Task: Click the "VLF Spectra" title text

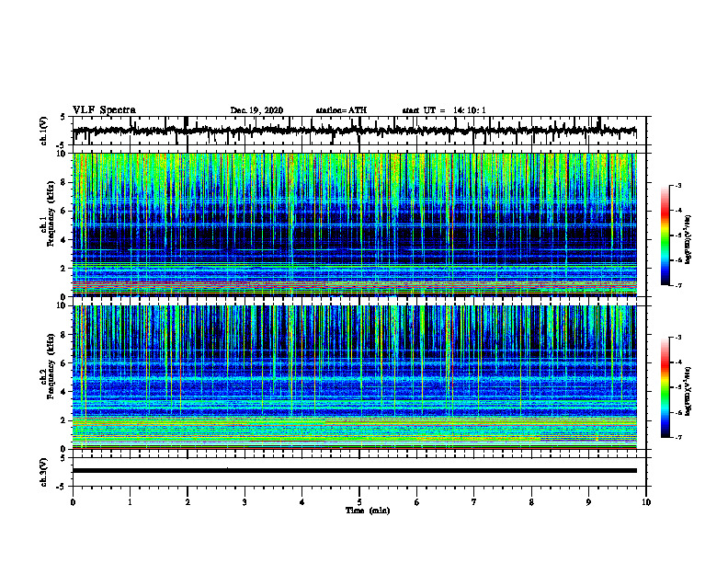Action: 104,110
